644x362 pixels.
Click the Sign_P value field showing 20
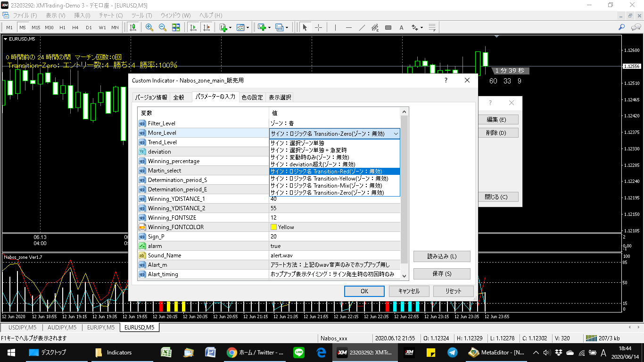(334, 237)
